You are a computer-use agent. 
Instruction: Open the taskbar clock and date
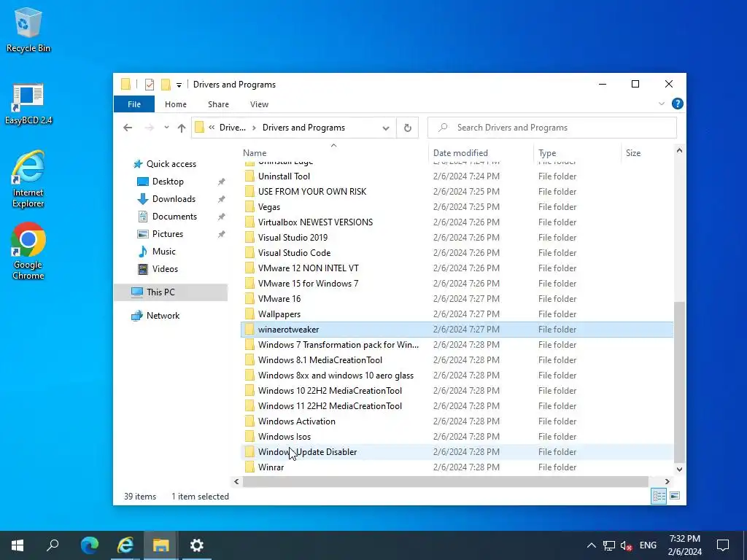pyautogui.click(x=684, y=545)
